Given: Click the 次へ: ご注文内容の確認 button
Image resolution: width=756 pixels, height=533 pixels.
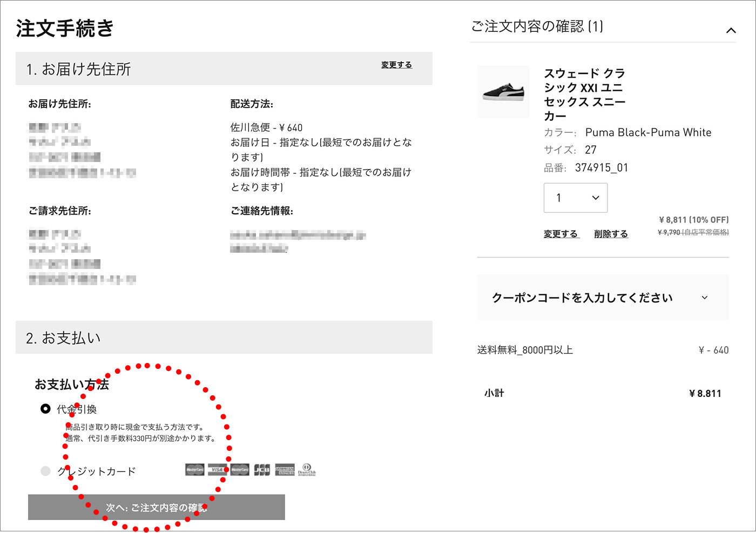Looking at the screenshot, I should tap(156, 508).
